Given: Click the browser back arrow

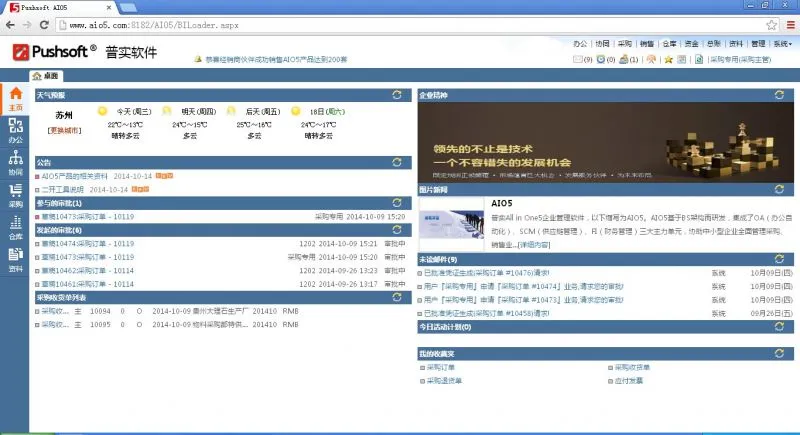Looking at the screenshot, I should 10,25.
